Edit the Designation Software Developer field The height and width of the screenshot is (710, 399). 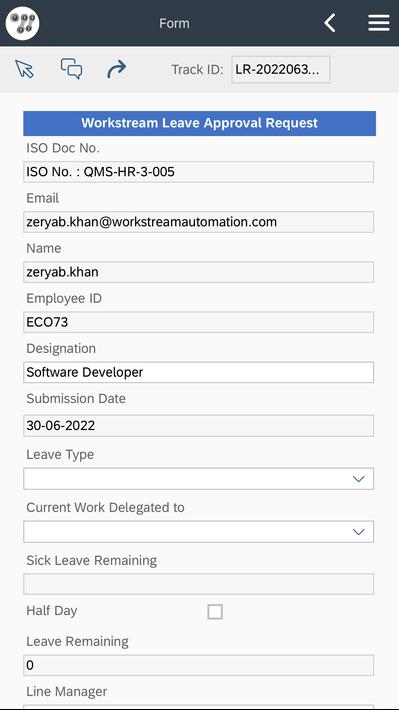(x=198, y=372)
